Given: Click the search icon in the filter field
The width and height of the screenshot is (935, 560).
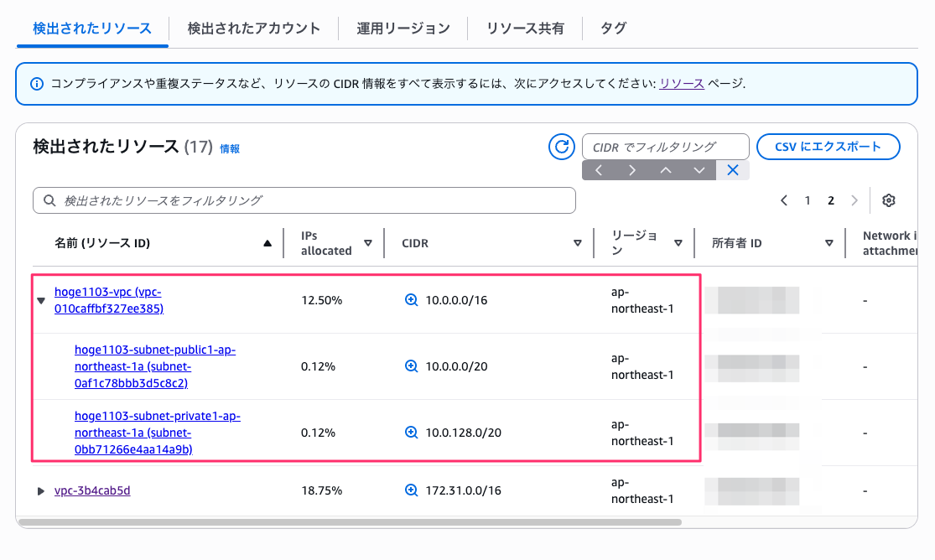Looking at the screenshot, I should pyautogui.click(x=49, y=200).
